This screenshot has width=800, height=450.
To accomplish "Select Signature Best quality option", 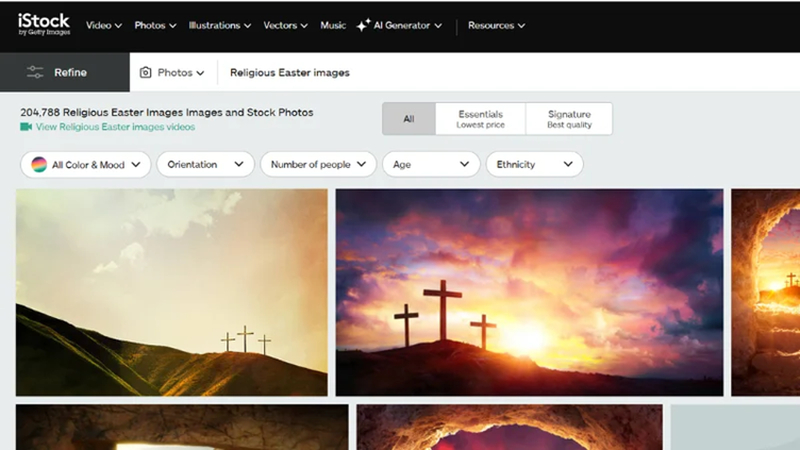I will pyautogui.click(x=569, y=119).
